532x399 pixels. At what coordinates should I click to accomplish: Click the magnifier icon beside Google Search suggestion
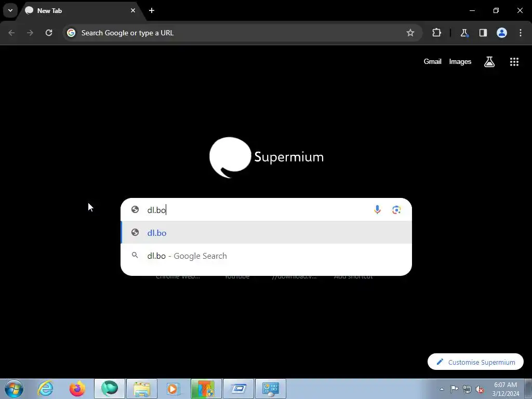tap(135, 255)
